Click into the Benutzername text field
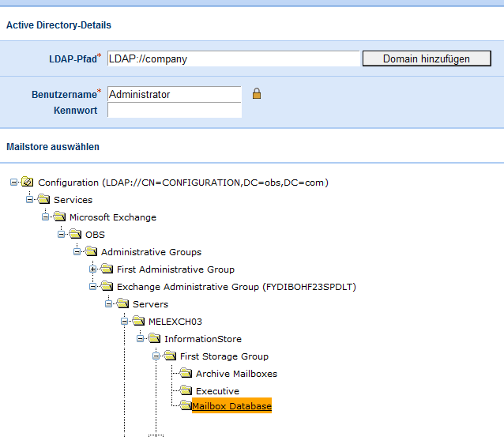 174,94
